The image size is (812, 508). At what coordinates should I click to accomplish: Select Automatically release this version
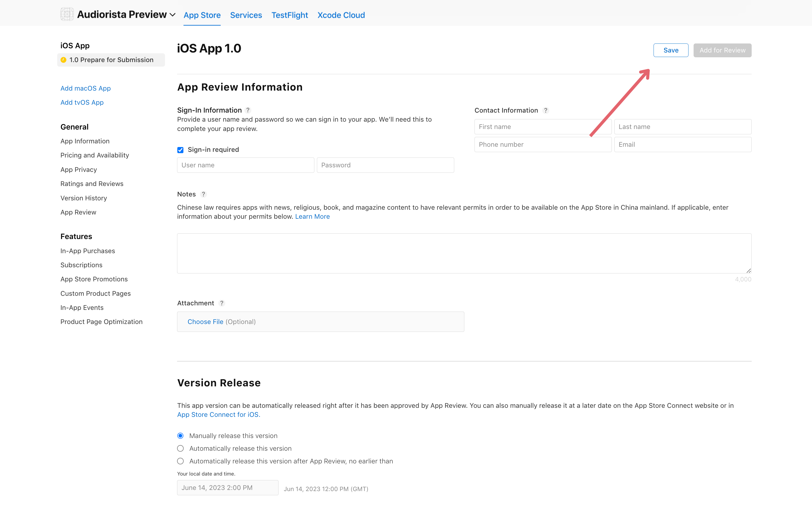pyautogui.click(x=180, y=448)
